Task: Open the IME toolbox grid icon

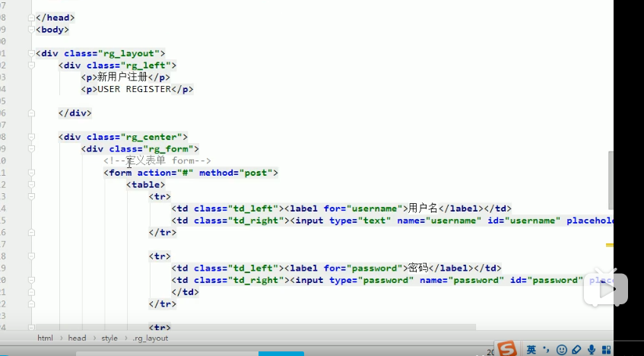Action: [607, 350]
